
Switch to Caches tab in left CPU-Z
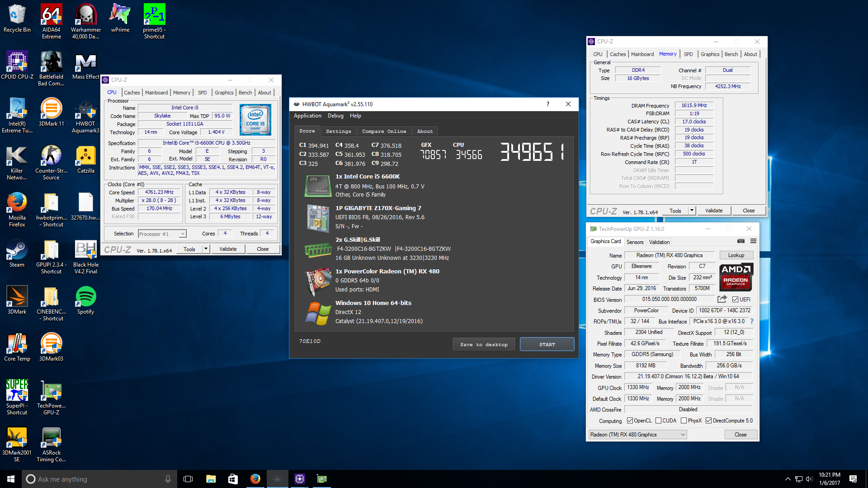pos(132,93)
